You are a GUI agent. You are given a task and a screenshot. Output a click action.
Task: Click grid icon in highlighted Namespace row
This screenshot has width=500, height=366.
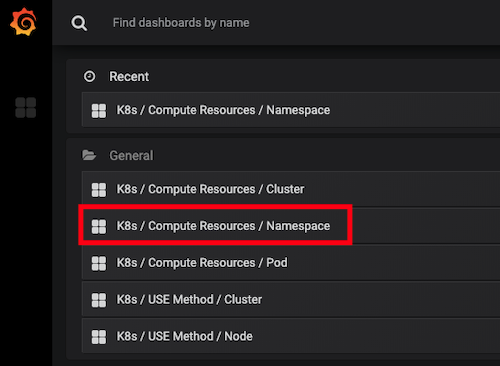(99, 226)
